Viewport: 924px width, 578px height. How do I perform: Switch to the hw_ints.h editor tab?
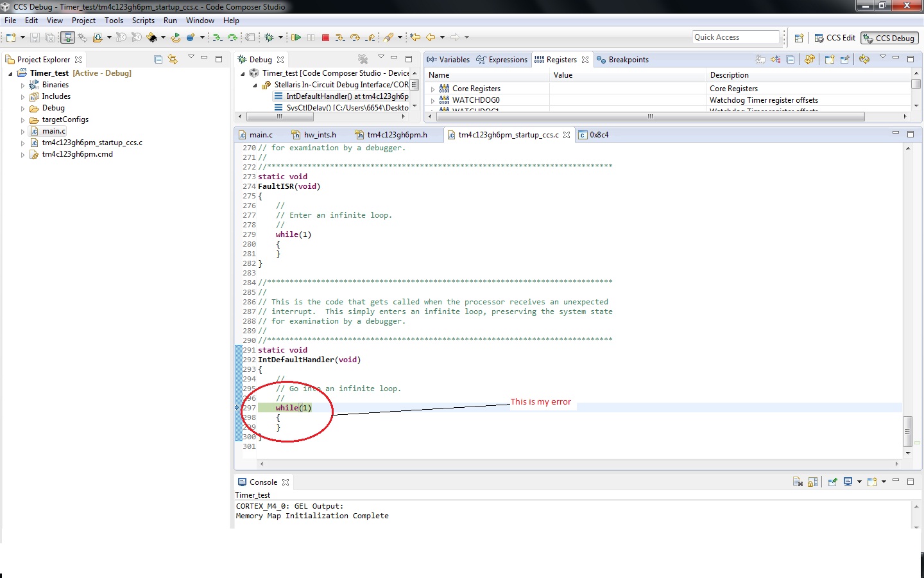(314, 135)
